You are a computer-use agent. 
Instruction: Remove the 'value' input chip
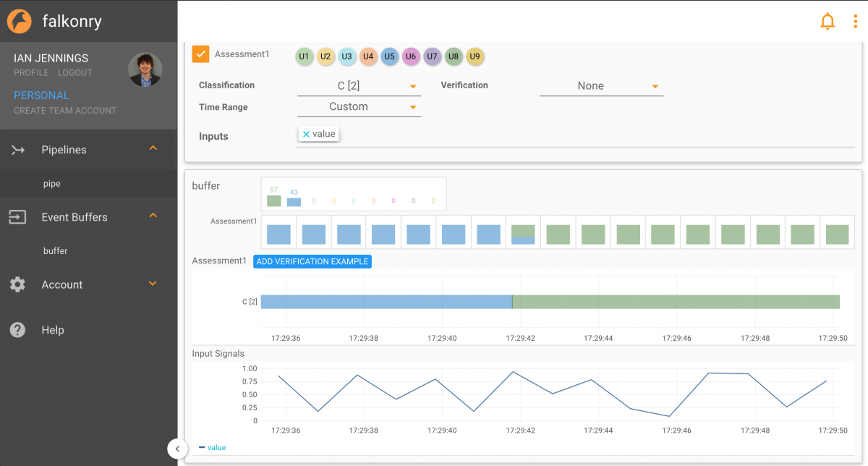pos(306,134)
